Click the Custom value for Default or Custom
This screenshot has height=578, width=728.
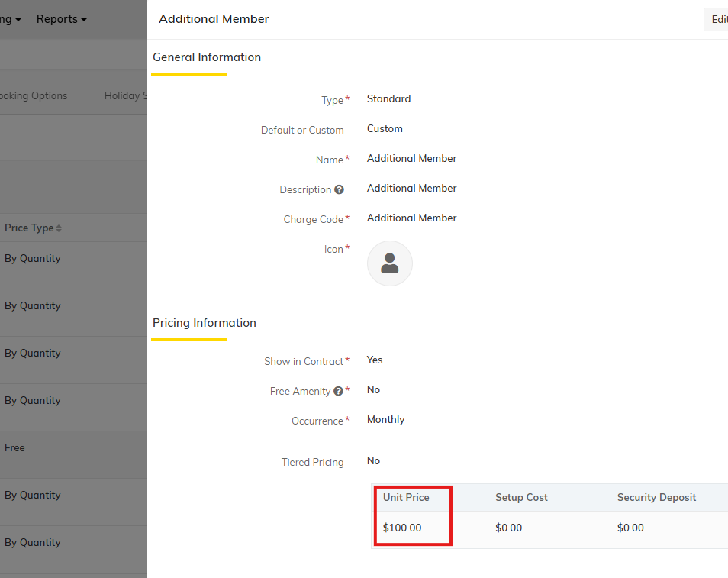(385, 129)
